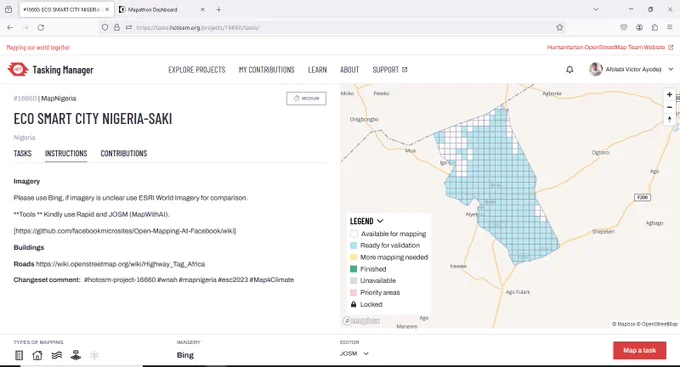Click the Mapbox logo on map
The image size is (680, 367).
pyautogui.click(x=361, y=321)
